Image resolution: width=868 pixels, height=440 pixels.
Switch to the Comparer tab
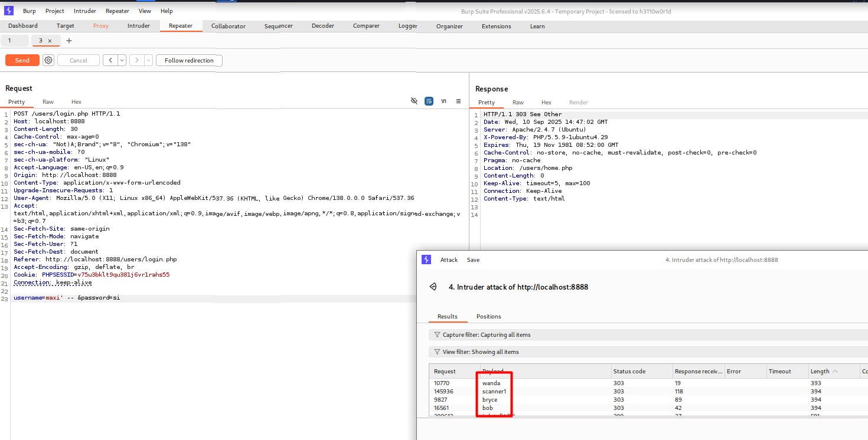coord(367,26)
